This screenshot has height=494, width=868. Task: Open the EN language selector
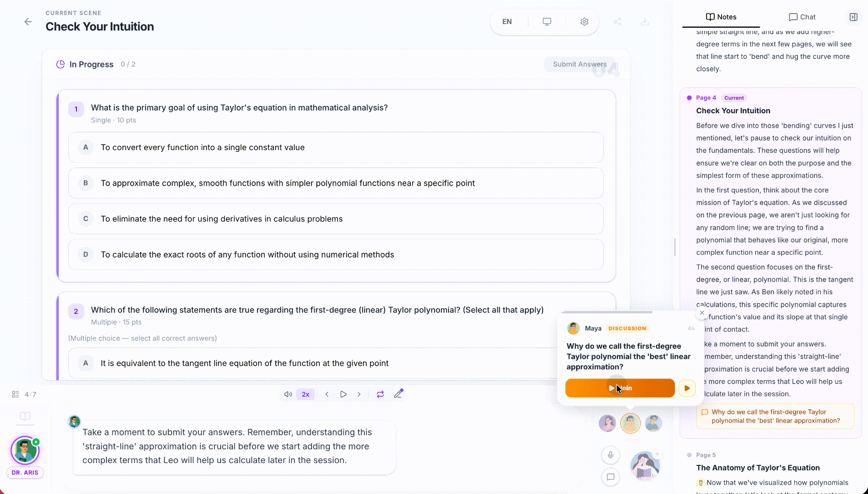tap(507, 21)
